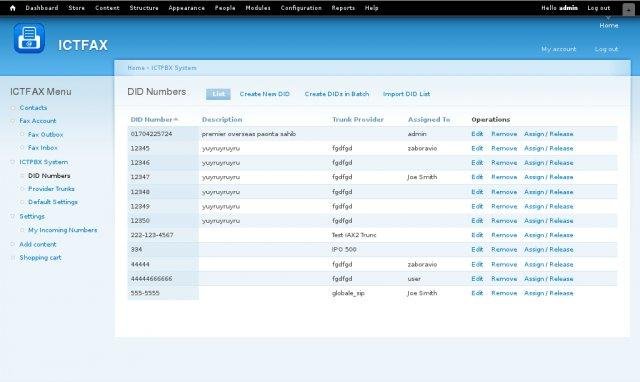640x382 pixels.
Task: Open My Incoming Numbers in the sidebar
Action: pos(62,230)
